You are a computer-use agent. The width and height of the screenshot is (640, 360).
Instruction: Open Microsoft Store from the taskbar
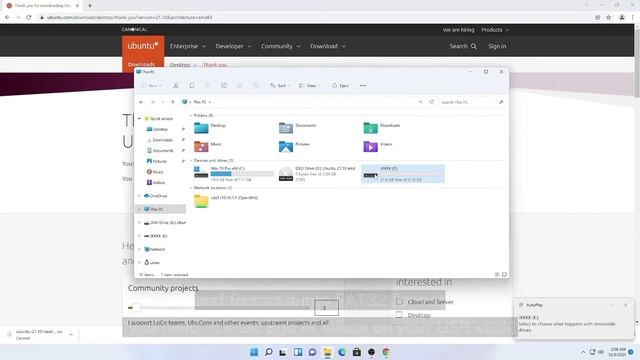pyautogui.click(x=357, y=352)
